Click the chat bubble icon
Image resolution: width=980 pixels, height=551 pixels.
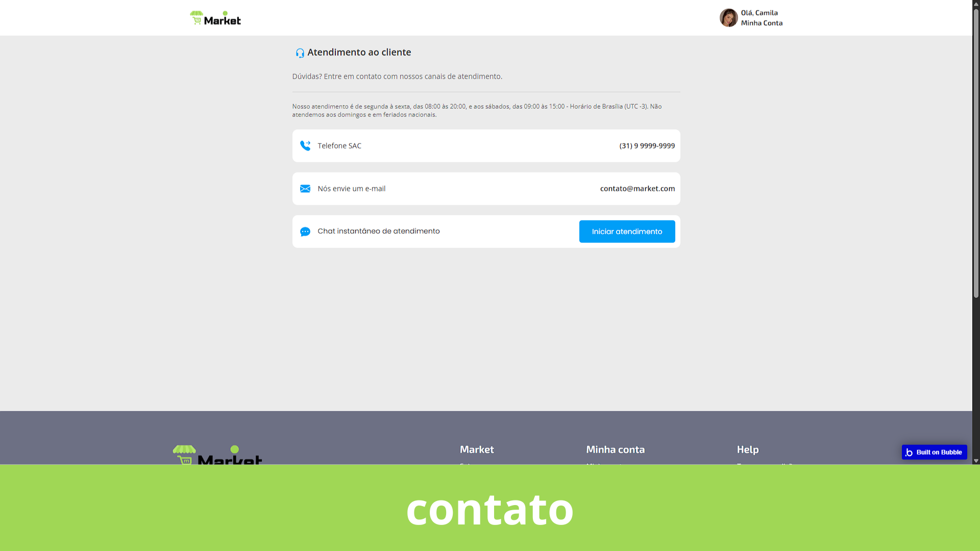(x=305, y=232)
